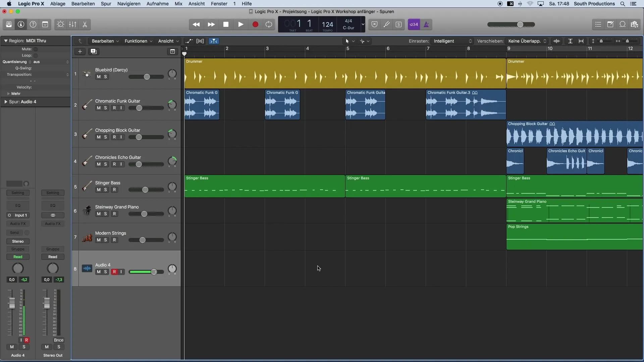Tick the Region Mute checkbox
Viewport: 644px width, 362px height.
[36, 49]
